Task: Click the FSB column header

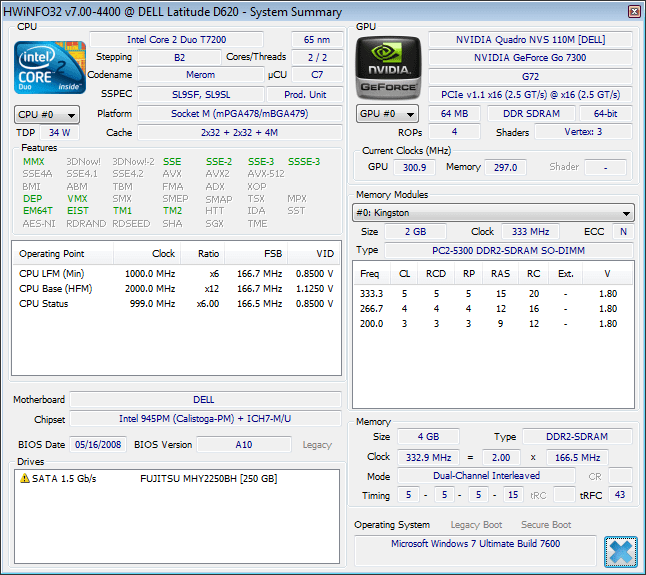Action: click(256, 254)
